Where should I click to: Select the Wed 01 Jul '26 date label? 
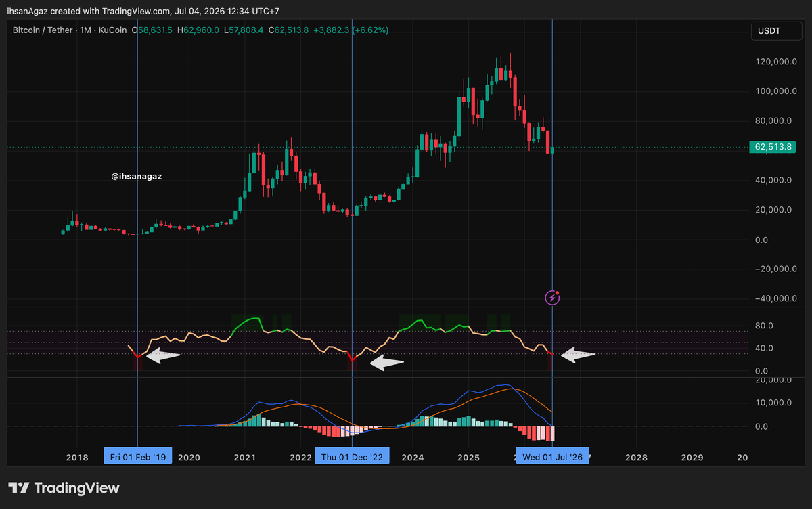(553, 457)
